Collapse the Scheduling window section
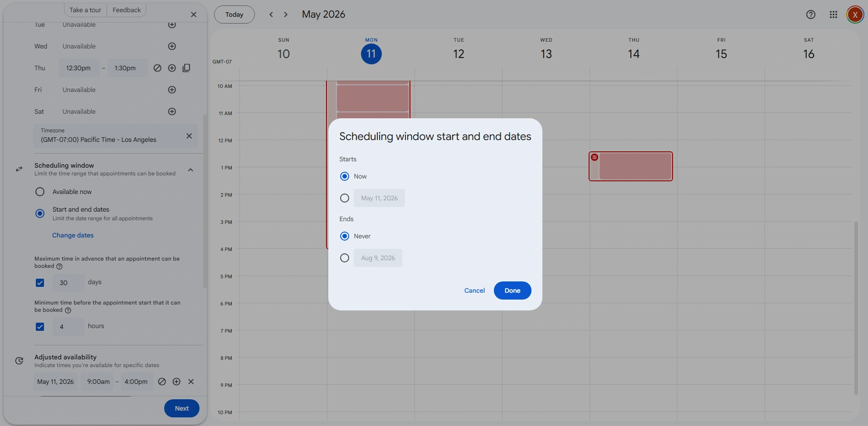 (x=190, y=170)
